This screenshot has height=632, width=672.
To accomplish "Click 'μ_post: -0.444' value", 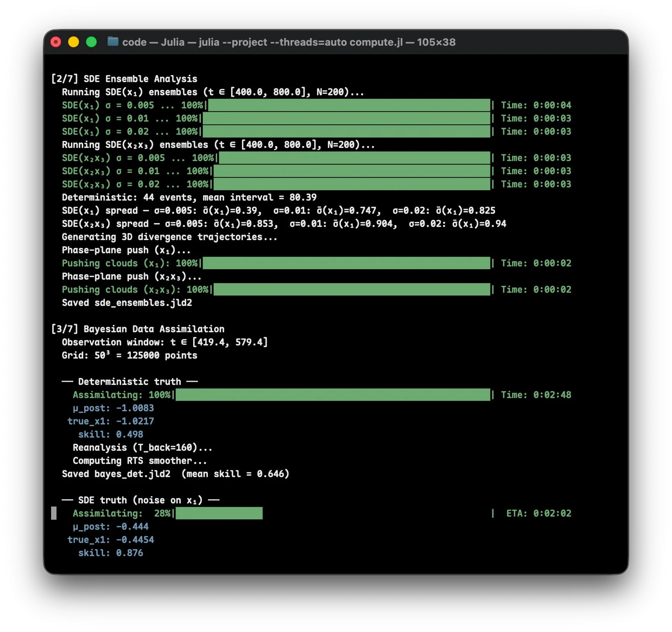I will pyautogui.click(x=111, y=527).
